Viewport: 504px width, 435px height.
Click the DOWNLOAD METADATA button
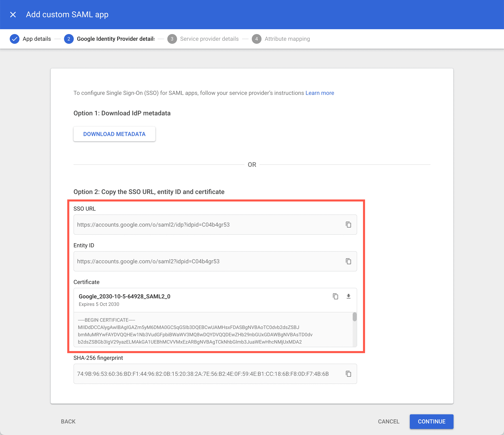[x=114, y=134]
